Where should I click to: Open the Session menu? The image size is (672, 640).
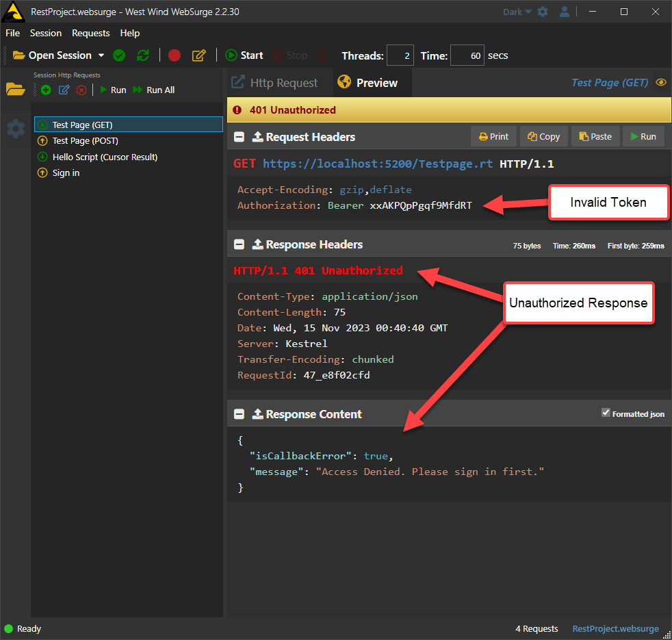pyautogui.click(x=46, y=33)
